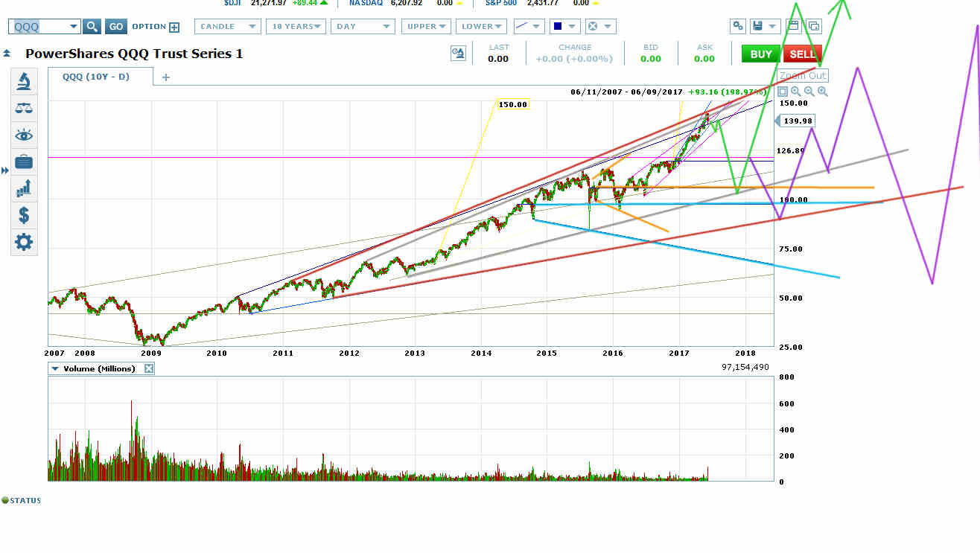Expand the OPTION plus box
This screenshot has width=980, height=553.
pos(174,28)
